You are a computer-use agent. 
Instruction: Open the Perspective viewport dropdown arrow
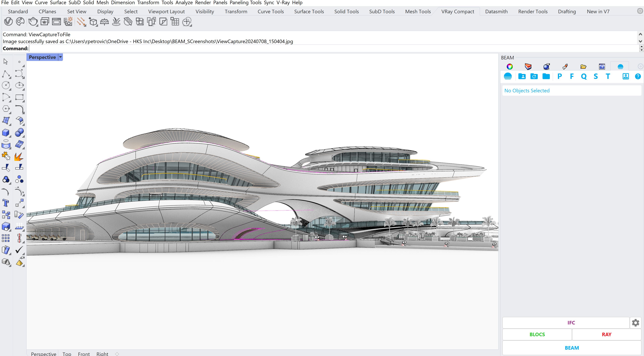pyautogui.click(x=61, y=57)
